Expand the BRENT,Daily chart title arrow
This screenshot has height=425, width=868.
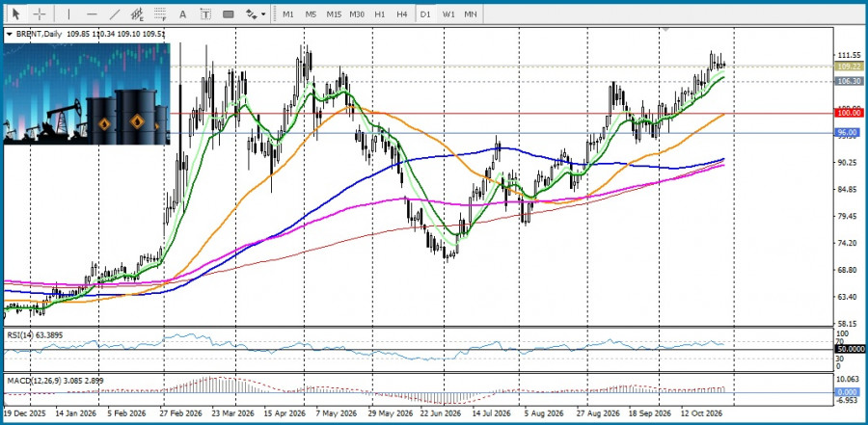click(x=9, y=34)
